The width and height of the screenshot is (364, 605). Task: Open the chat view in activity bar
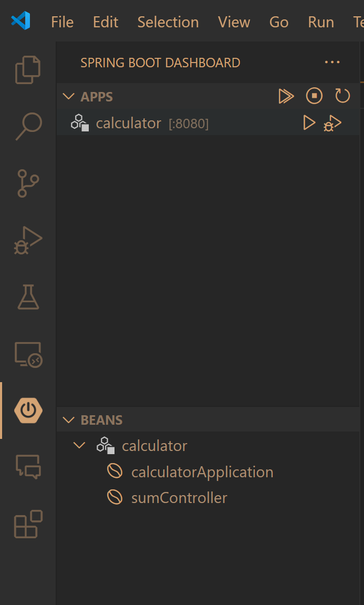point(28,467)
